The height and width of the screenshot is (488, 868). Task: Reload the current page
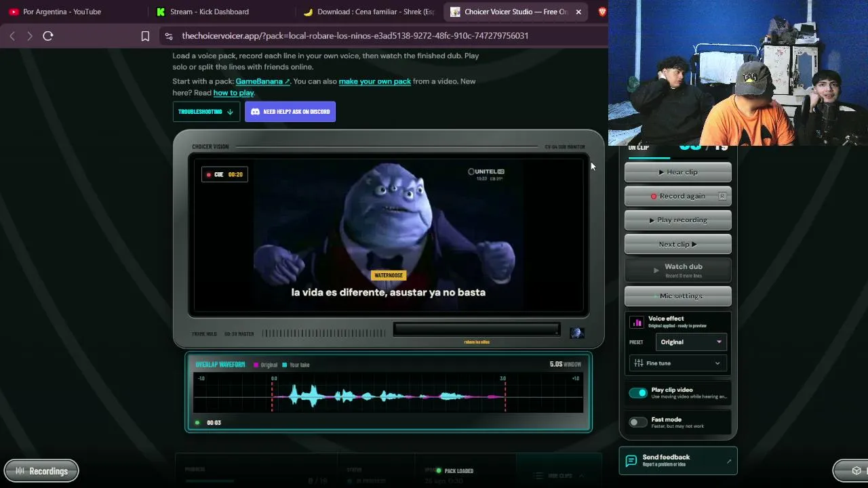point(48,36)
